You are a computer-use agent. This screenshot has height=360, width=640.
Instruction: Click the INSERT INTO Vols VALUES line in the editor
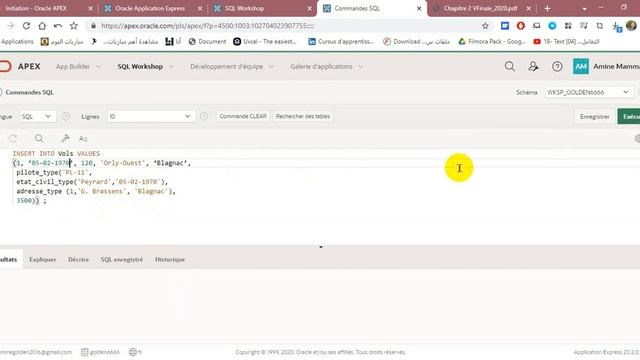[x=56, y=153]
